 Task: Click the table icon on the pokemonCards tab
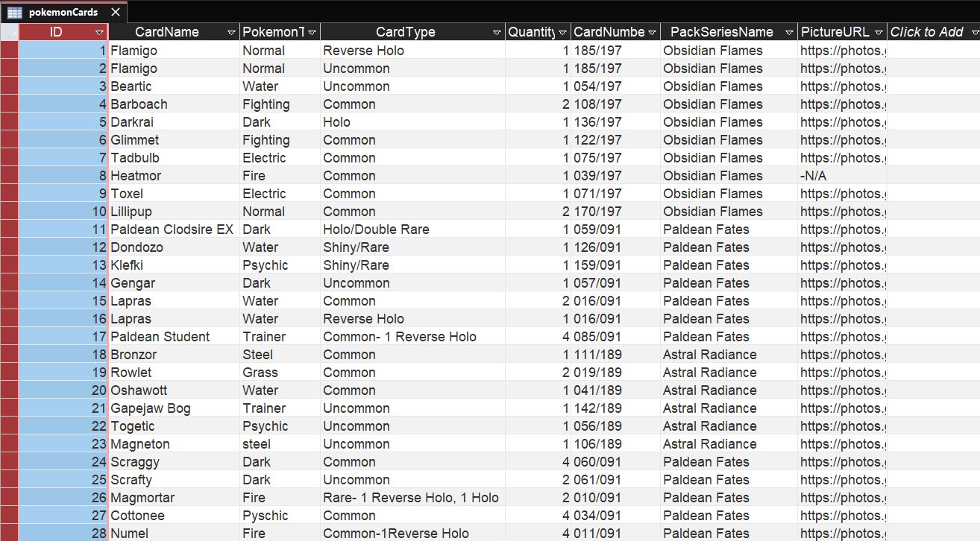click(x=14, y=12)
